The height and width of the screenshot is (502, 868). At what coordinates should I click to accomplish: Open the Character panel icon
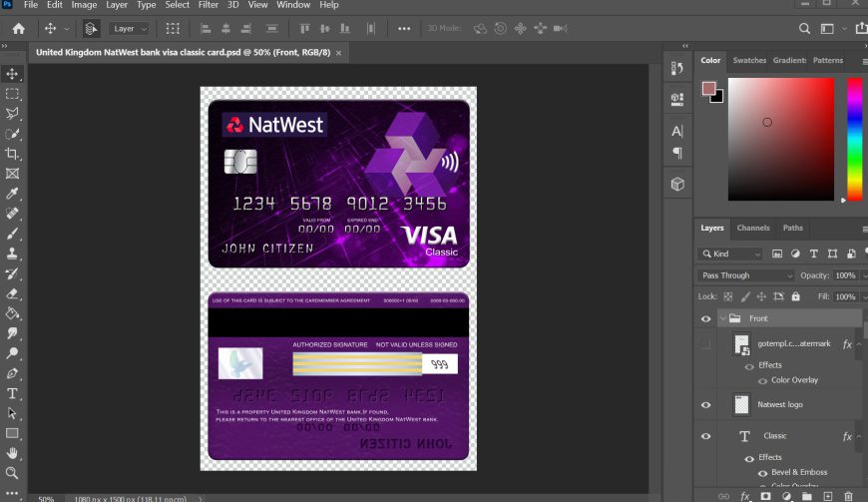click(x=677, y=131)
